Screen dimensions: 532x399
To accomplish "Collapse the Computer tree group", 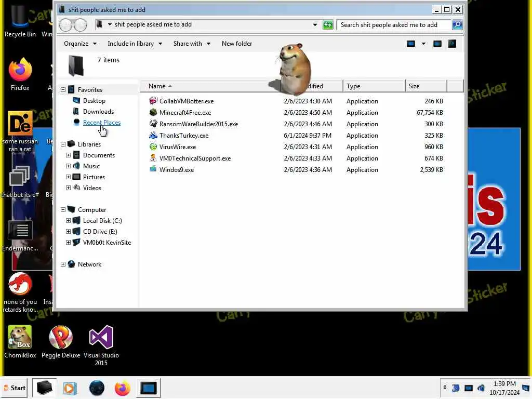I will [x=63, y=210].
